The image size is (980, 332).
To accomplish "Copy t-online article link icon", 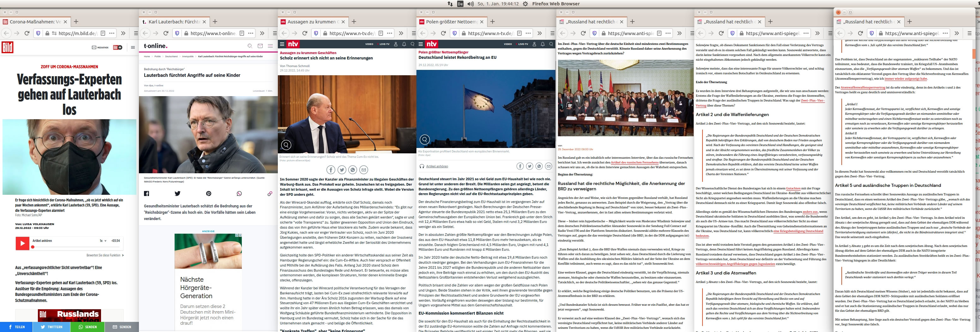I will coord(270,194).
